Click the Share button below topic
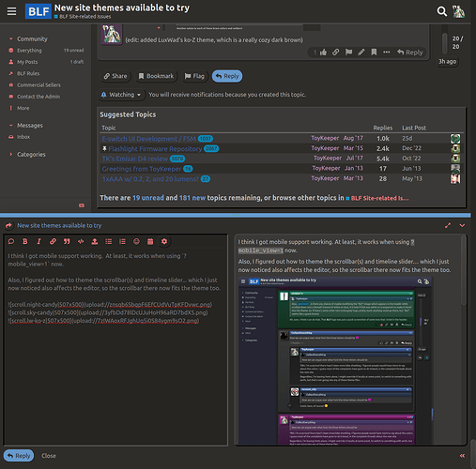This screenshot has height=469, width=476. [x=115, y=76]
